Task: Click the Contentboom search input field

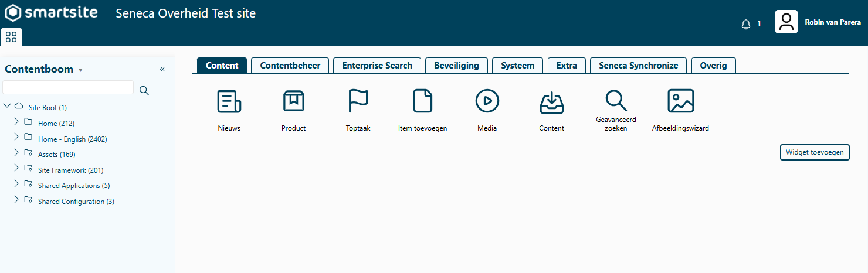Action: [x=68, y=88]
